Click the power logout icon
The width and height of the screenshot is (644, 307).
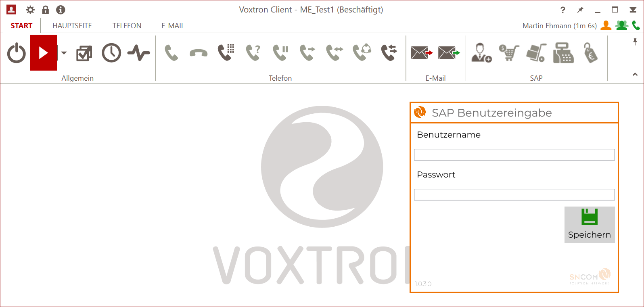click(x=17, y=53)
